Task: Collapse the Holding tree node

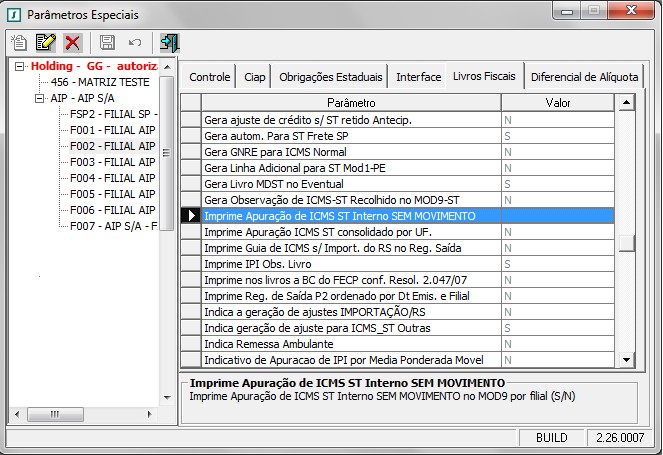Action: (20, 66)
